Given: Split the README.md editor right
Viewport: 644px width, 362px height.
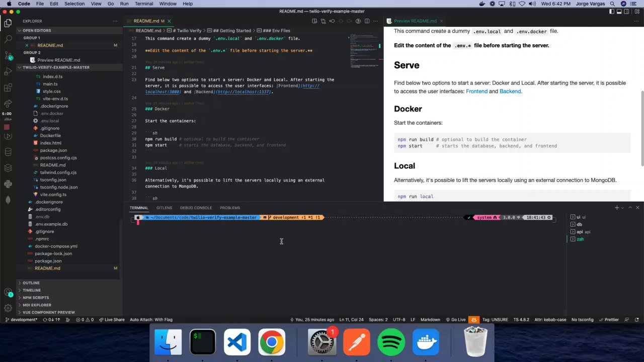Looking at the screenshot, I should (367, 21).
